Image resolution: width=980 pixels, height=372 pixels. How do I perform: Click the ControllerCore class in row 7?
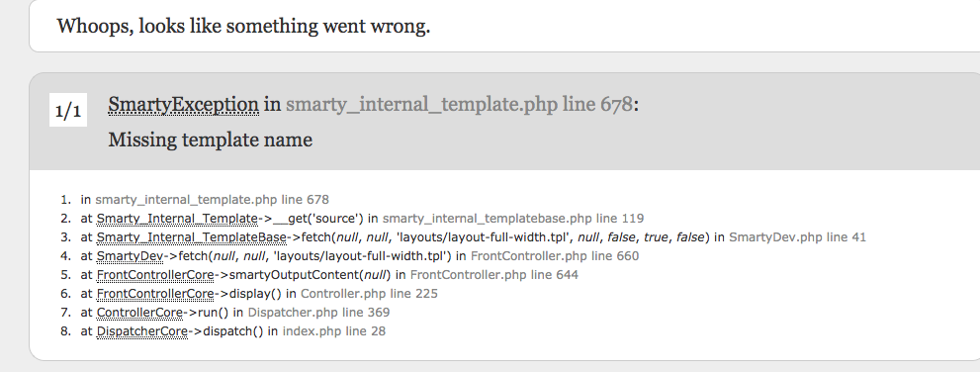(x=139, y=312)
